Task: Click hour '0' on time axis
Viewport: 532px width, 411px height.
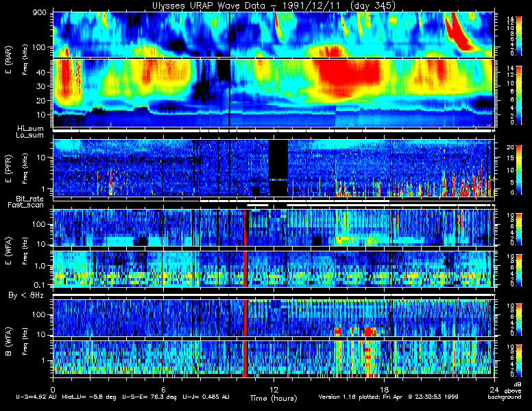Action: (x=53, y=390)
